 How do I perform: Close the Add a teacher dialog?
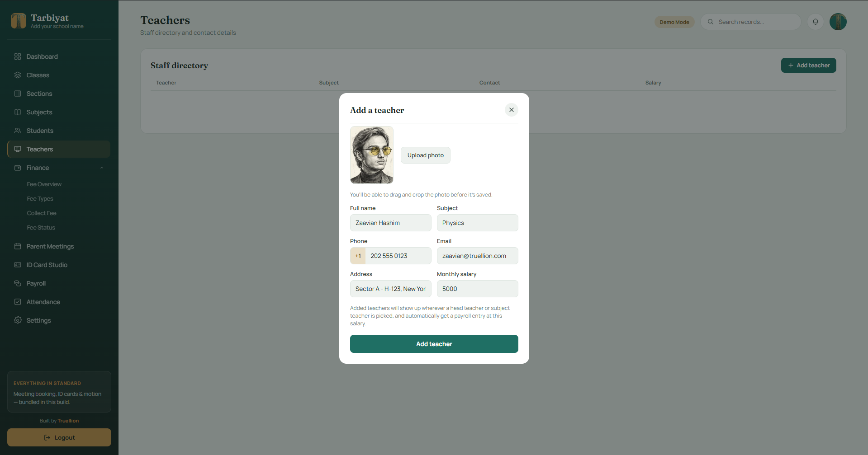pyautogui.click(x=512, y=110)
